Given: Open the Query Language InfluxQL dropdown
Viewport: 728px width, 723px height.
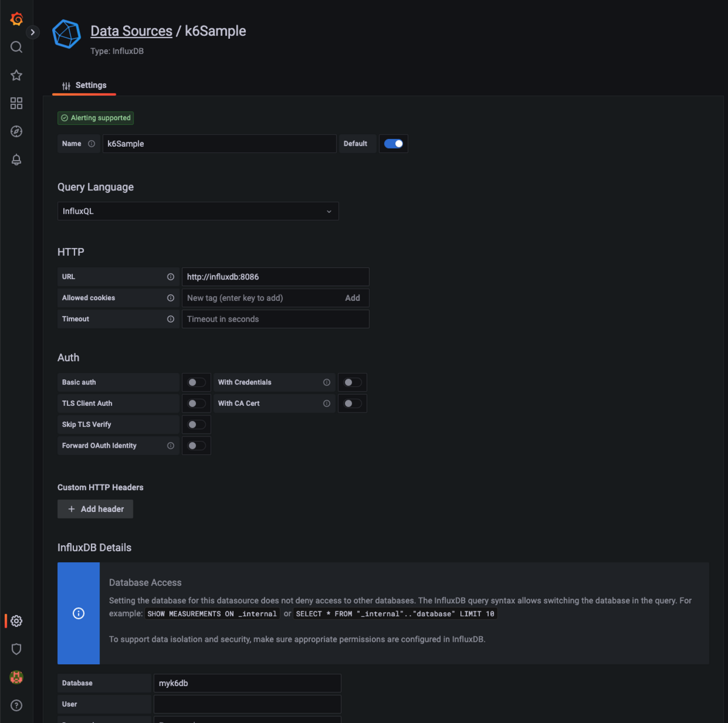Looking at the screenshot, I should point(198,211).
